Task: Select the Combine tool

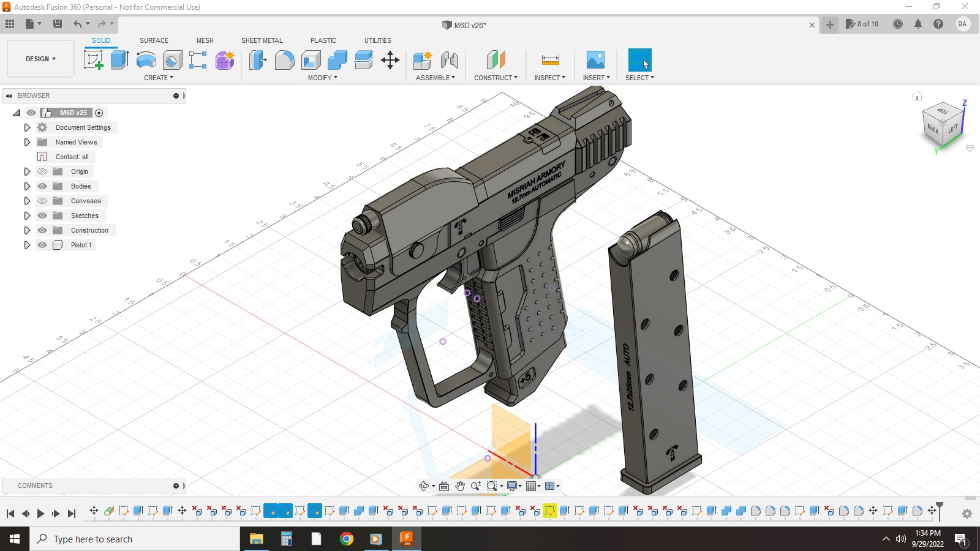Action: pyautogui.click(x=337, y=60)
